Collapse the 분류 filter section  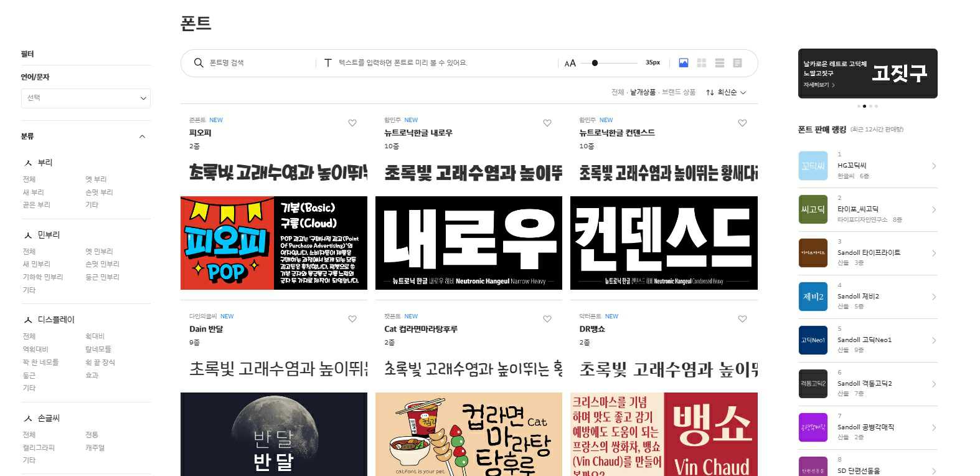[142, 136]
